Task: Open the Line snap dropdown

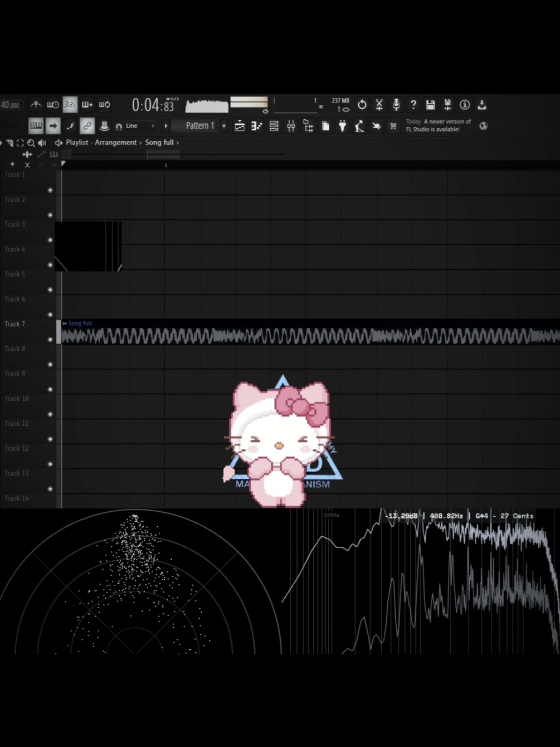Action: pyautogui.click(x=140, y=126)
